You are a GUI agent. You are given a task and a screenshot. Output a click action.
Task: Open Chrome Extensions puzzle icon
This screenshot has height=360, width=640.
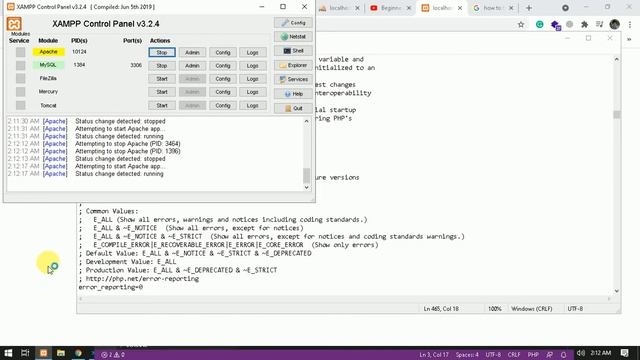coord(584,24)
